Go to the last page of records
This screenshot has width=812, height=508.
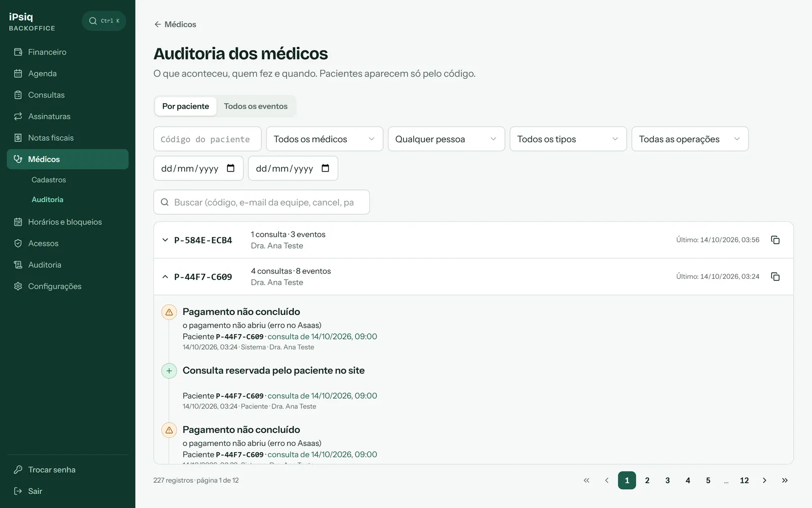click(x=785, y=480)
